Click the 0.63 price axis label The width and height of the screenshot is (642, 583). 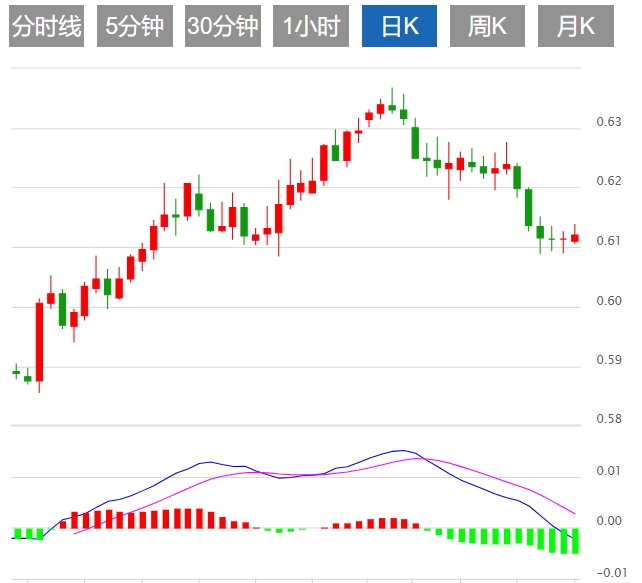click(609, 122)
